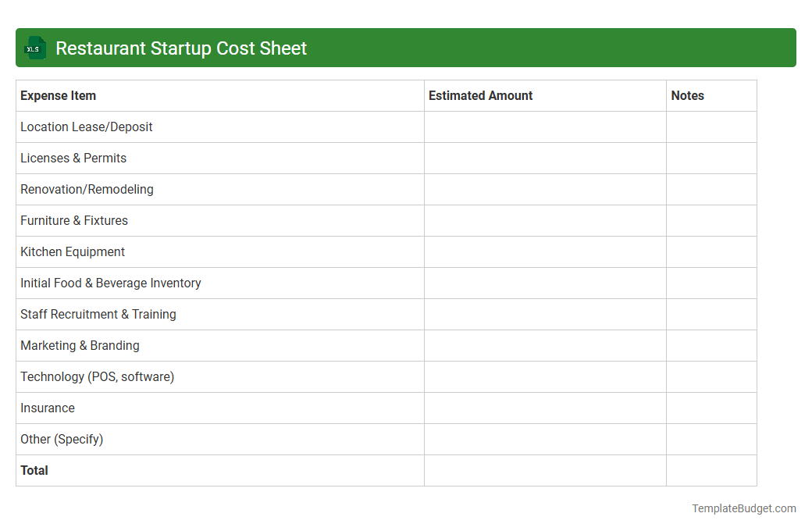Viewport: 812px width, 531px height.
Task: Open the TemplateBudget.com website link
Action: pos(743,508)
